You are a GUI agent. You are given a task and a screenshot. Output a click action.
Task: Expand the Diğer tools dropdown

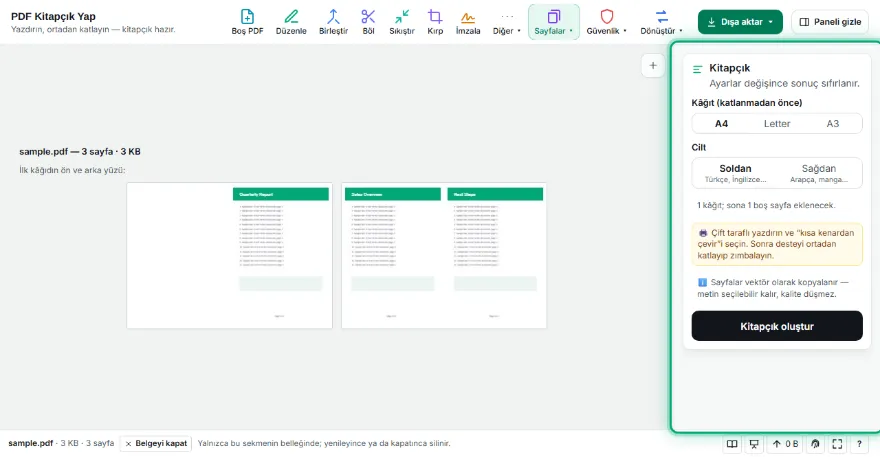click(x=507, y=22)
